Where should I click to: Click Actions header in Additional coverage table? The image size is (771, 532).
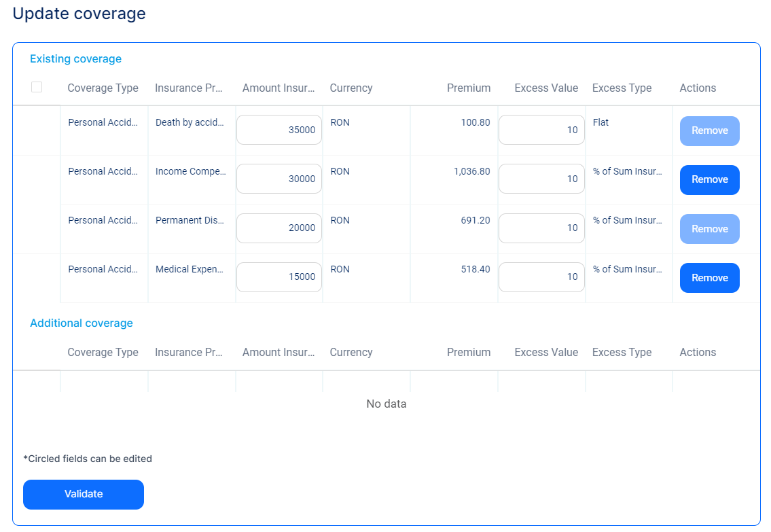click(x=698, y=352)
